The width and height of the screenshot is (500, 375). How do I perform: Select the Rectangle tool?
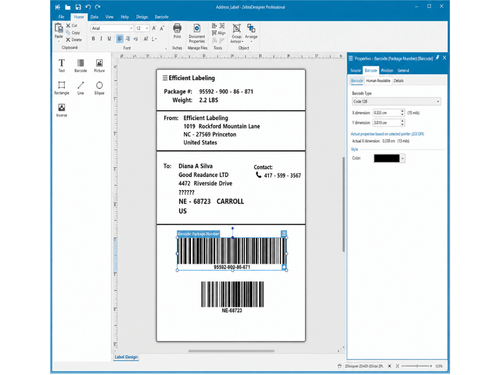[62, 88]
